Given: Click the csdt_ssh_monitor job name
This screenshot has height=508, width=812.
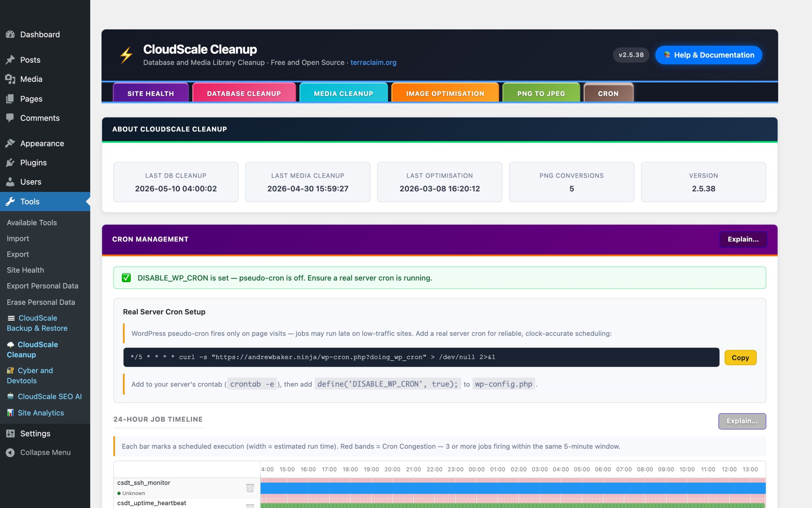Looking at the screenshot, I should tap(144, 483).
